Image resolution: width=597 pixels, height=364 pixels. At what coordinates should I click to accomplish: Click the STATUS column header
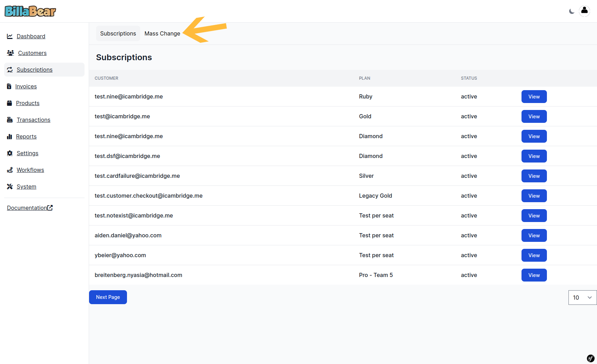point(469,78)
